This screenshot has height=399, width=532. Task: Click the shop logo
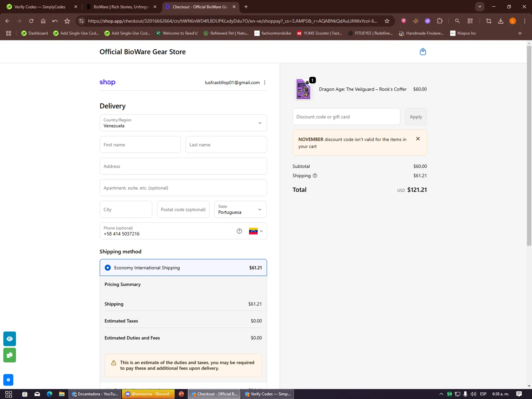tap(107, 82)
